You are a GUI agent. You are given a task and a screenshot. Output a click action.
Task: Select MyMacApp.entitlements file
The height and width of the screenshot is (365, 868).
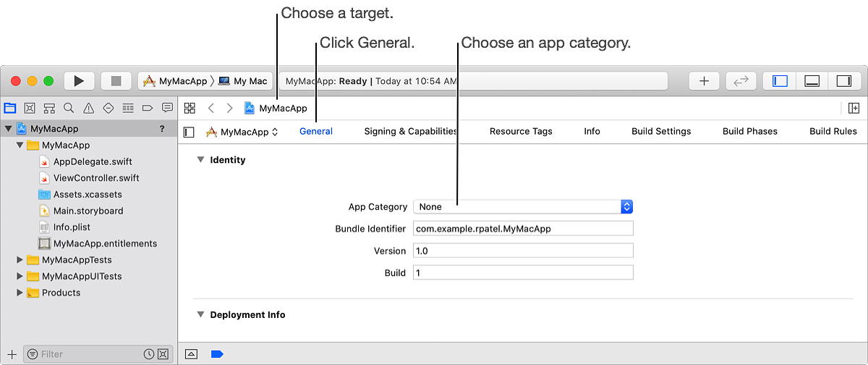[98, 243]
